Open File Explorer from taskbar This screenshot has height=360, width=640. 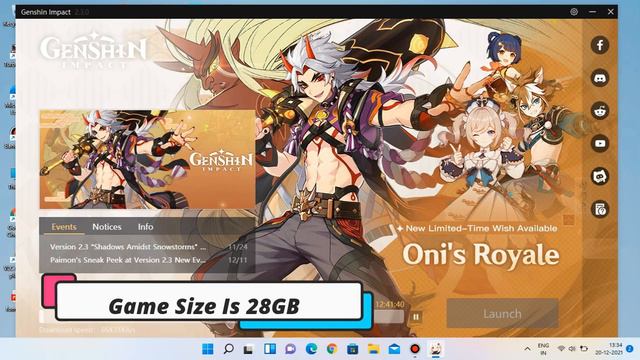coord(373,349)
